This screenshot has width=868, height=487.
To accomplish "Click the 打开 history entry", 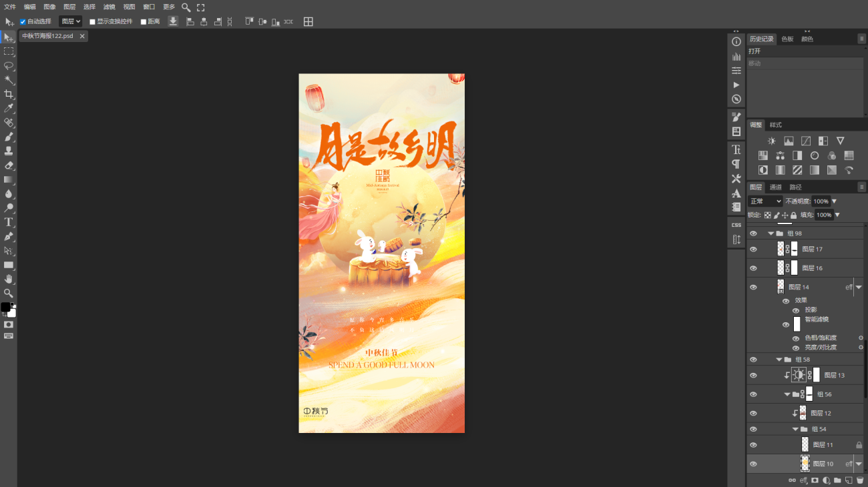I will tap(754, 51).
